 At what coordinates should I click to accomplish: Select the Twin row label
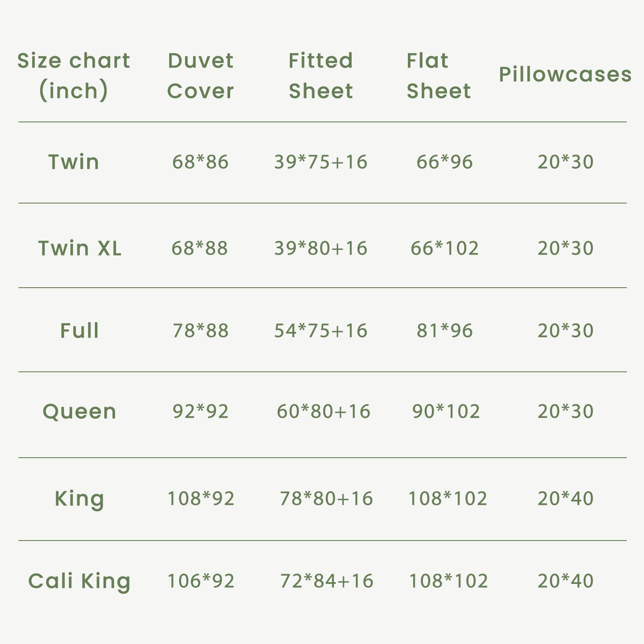73,162
